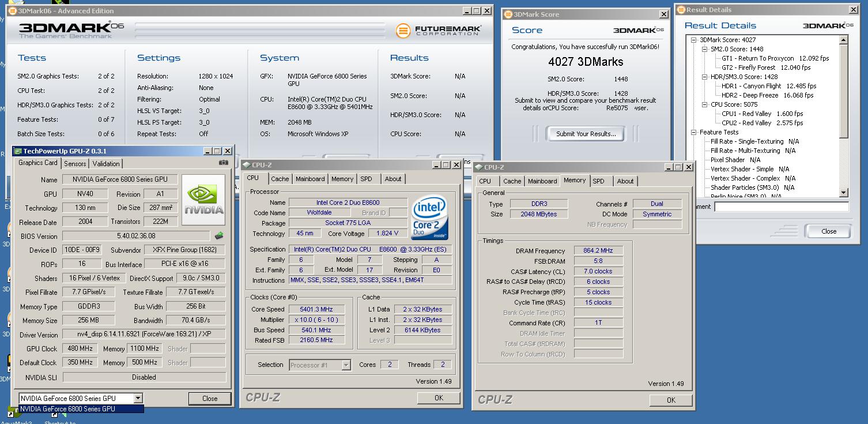
Task: Click the comment text field in Result Details
Action: (782, 207)
